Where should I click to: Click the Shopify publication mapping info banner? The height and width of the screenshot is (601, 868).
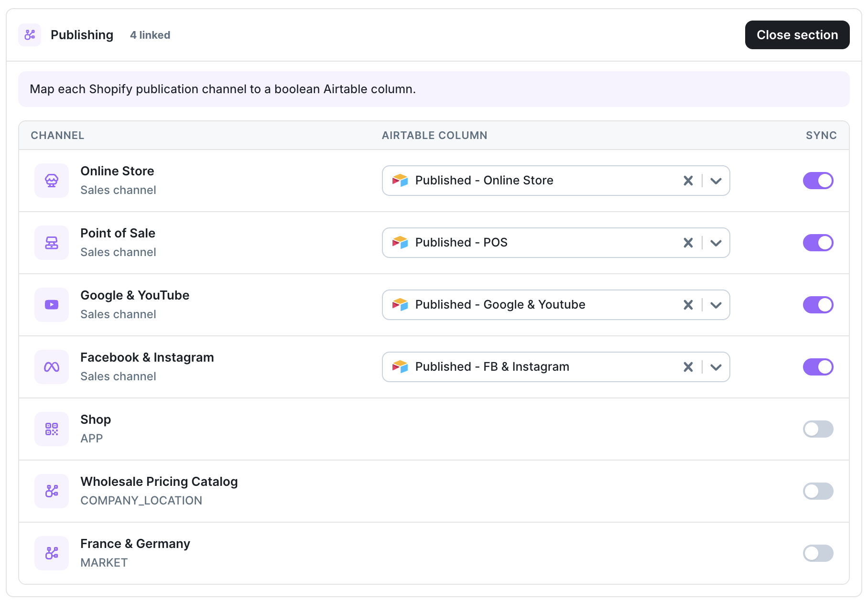coord(434,89)
